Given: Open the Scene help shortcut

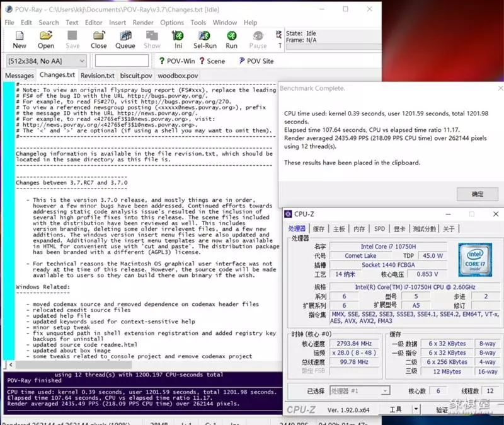Looking at the screenshot, I should coord(212,61).
